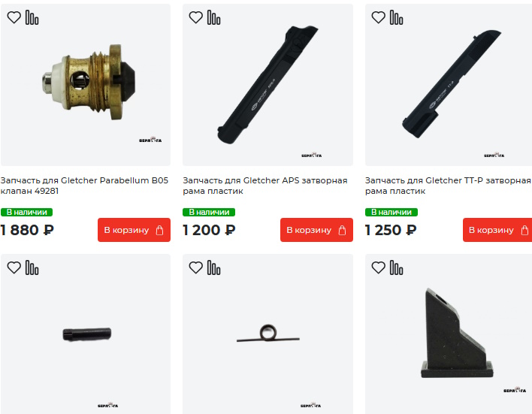532x414 pixels.
Task: Add 1 880 ₽ valve to cart
Action: pos(134,230)
